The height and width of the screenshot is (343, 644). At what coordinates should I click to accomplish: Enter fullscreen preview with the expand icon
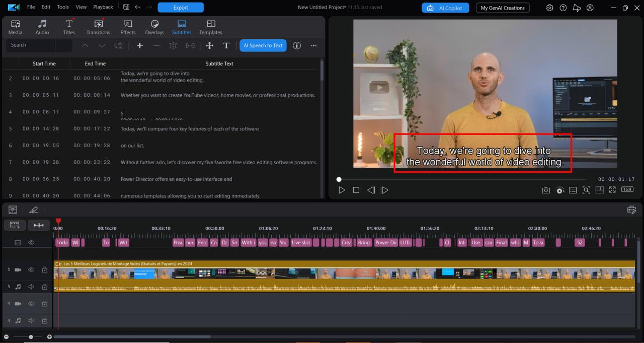click(612, 190)
